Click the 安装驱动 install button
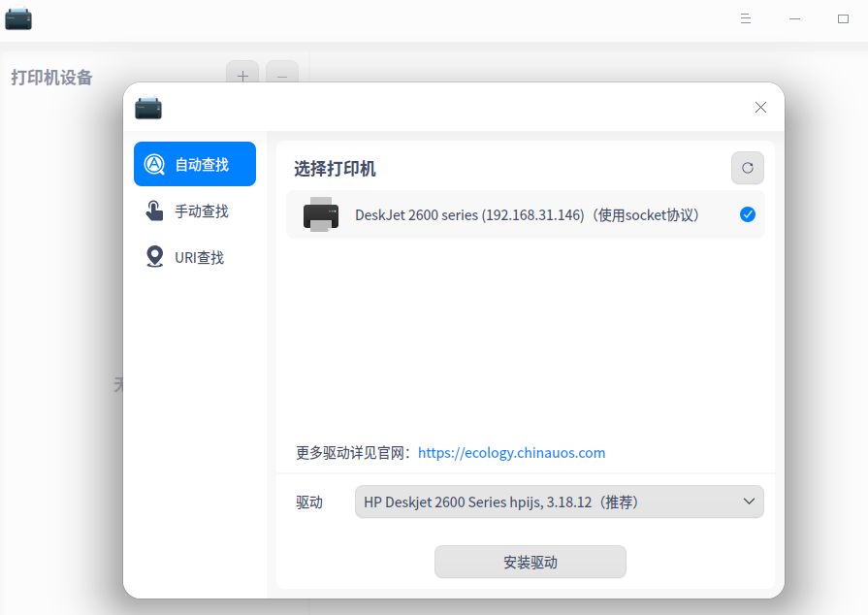 (x=530, y=562)
